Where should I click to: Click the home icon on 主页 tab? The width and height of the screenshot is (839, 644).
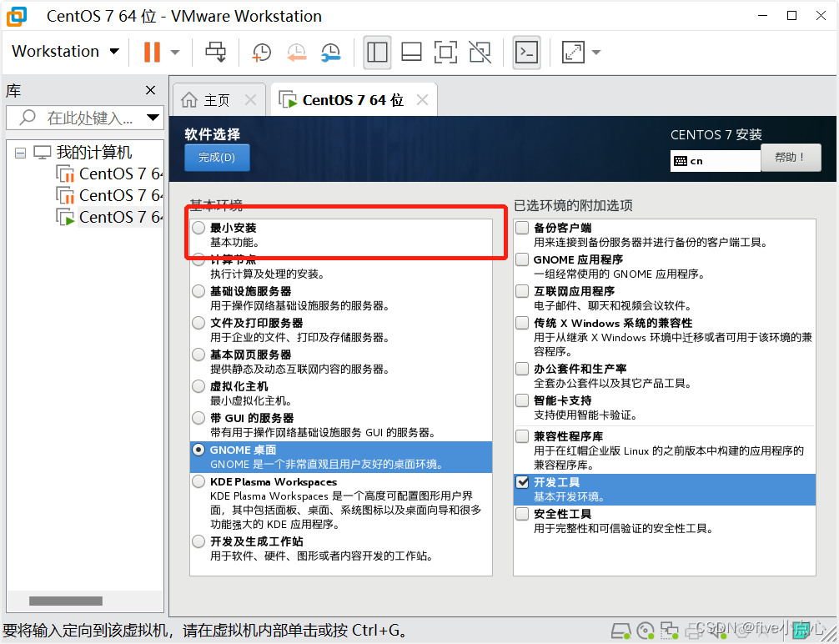(189, 99)
